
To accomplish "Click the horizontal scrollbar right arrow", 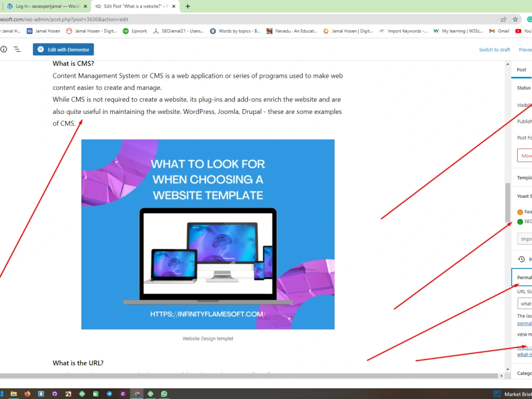I will pyautogui.click(x=502, y=376).
